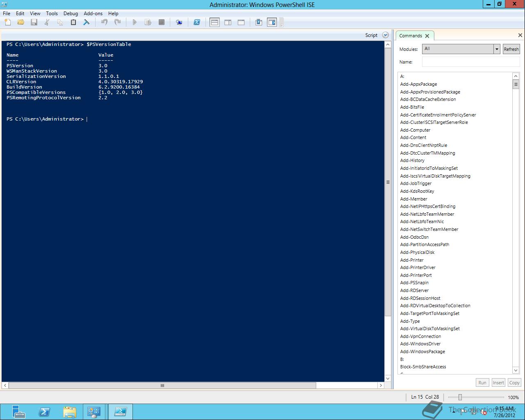This screenshot has width=525, height=420.
Task: Click the zoom slider handle
Action: point(460,397)
